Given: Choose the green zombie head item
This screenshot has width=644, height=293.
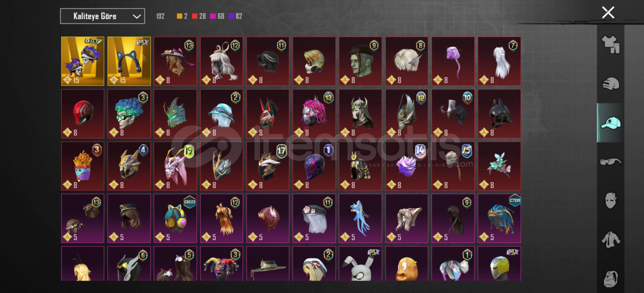Looking at the screenshot, I should pos(360,61).
